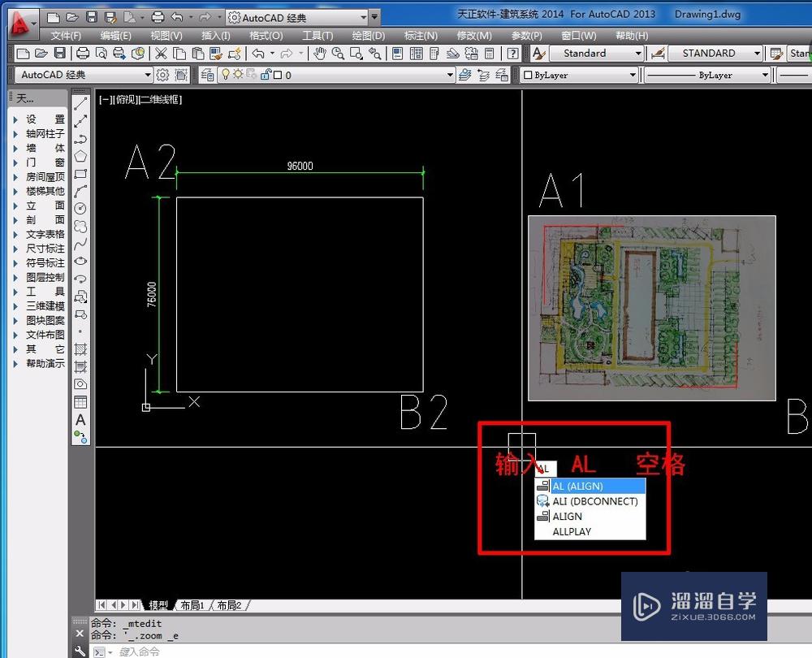Choose the Multiline Text tool
This screenshot has width=812, height=658.
[x=80, y=420]
